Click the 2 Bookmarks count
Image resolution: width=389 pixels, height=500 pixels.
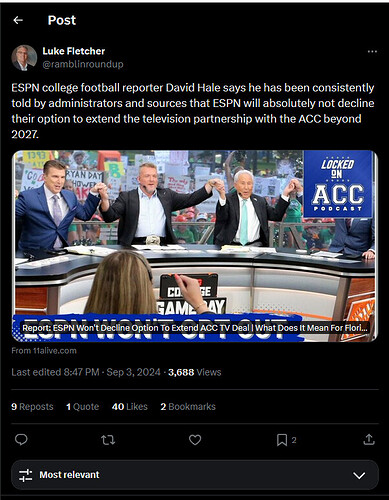point(188,407)
